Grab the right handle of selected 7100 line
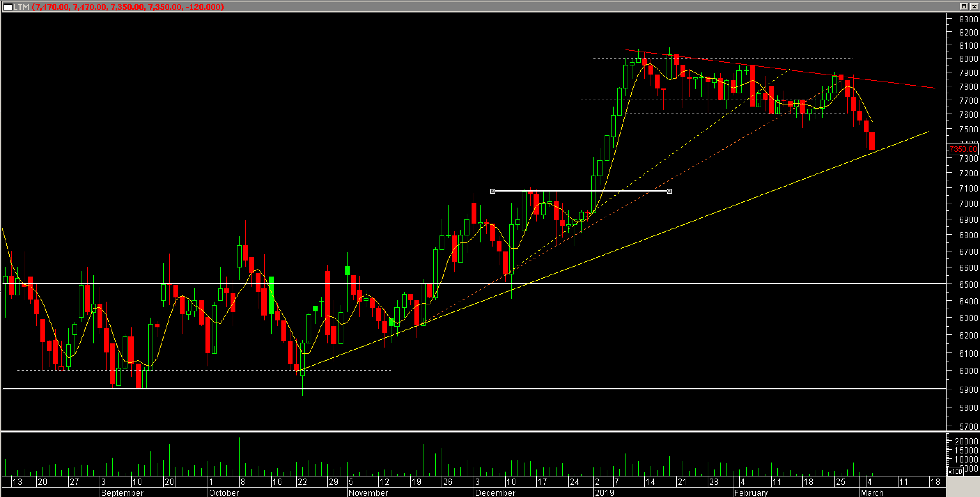This screenshot has height=497, width=980. point(670,191)
